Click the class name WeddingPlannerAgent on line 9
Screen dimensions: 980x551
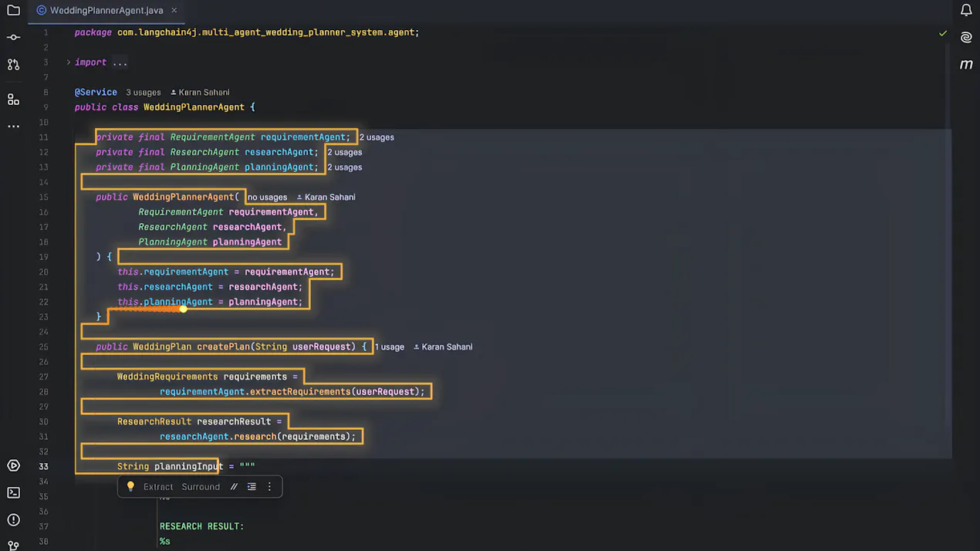coord(194,107)
